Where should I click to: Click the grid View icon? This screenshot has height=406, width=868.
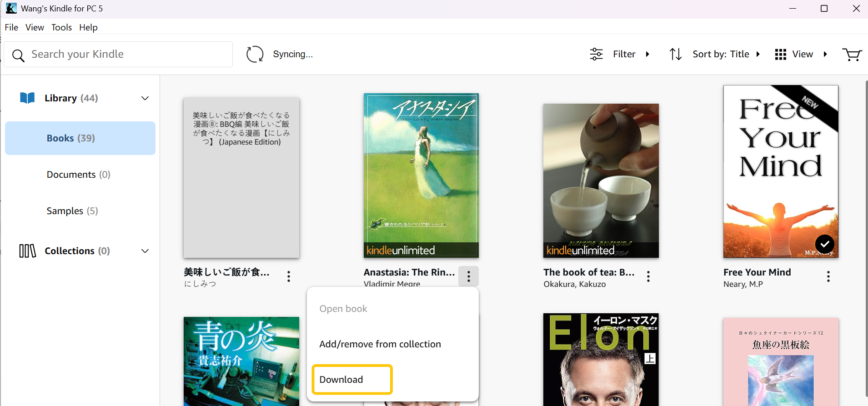(780, 55)
